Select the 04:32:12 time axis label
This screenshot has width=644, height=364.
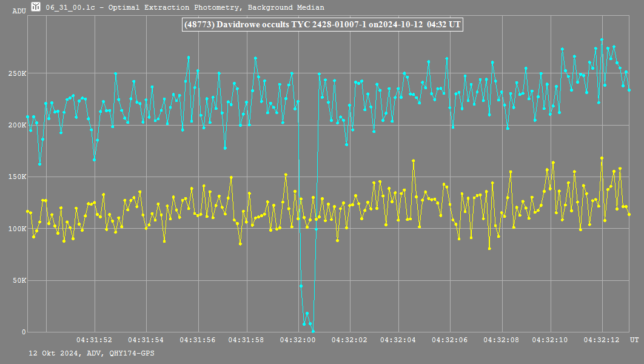602,340
